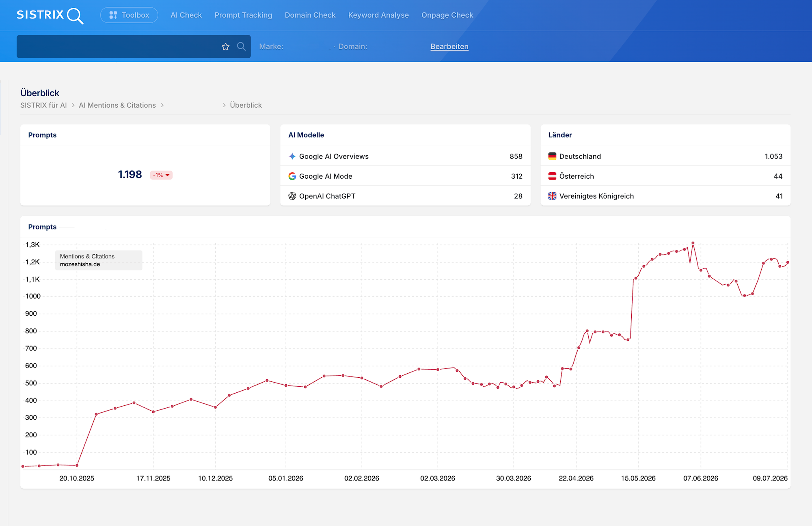
Task: Click the 1.198 prompts total
Action: pos(130,175)
